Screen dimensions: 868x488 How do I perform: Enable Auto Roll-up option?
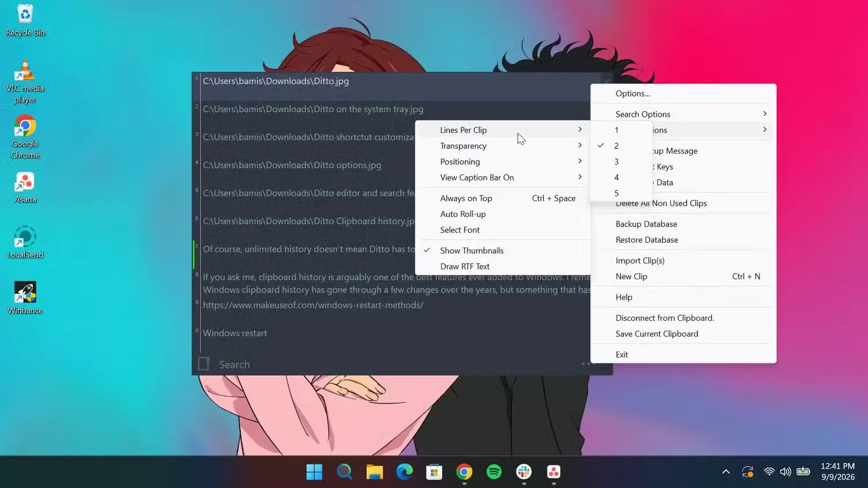[503, 214]
